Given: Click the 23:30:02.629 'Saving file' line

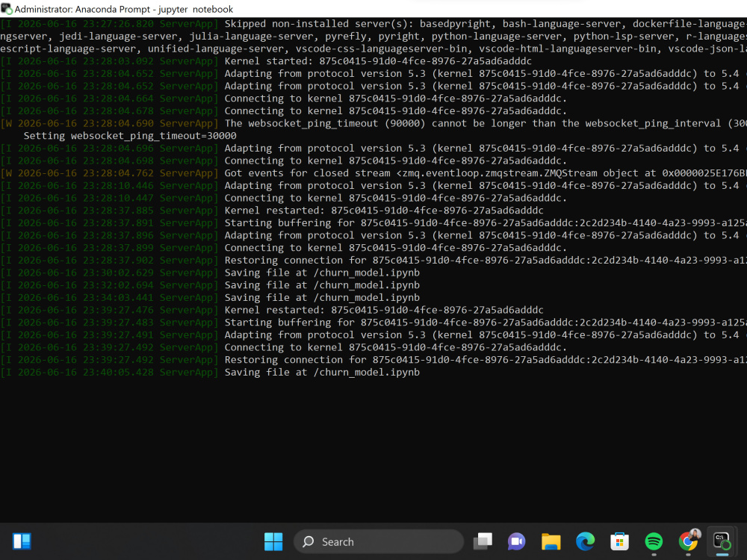Looking at the screenshot, I should 210,273.
